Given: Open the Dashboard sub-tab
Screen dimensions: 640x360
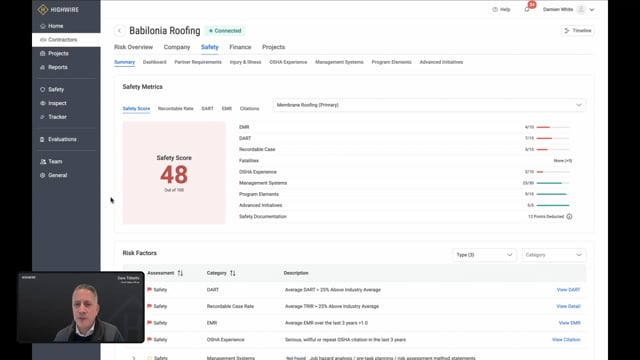Looking at the screenshot, I should [155, 62].
